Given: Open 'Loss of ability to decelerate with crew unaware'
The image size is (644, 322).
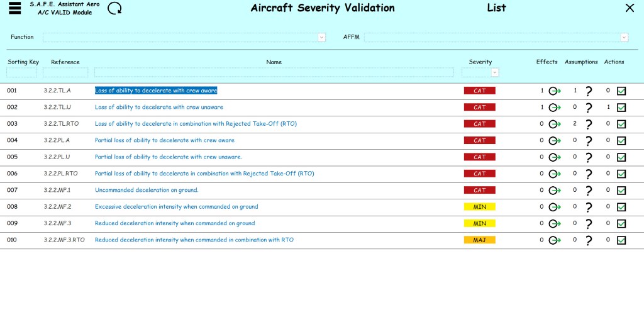Looking at the screenshot, I should 158,107.
